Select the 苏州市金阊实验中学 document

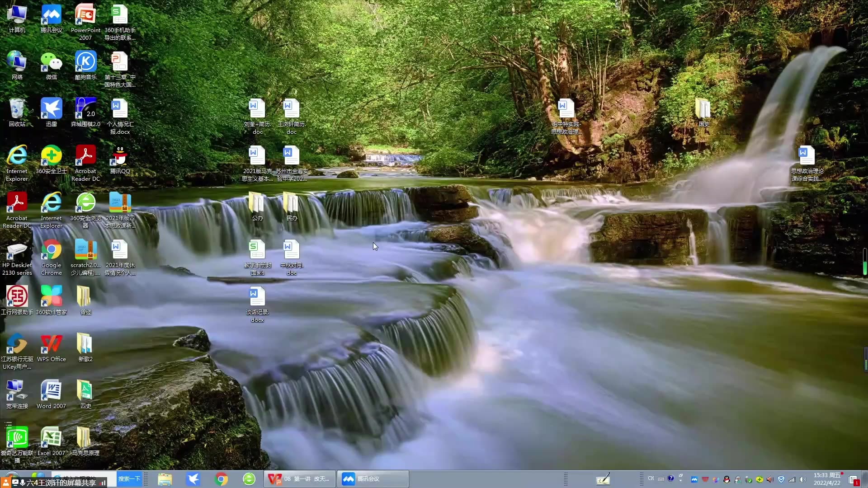pyautogui.click(x=292, y=164)
